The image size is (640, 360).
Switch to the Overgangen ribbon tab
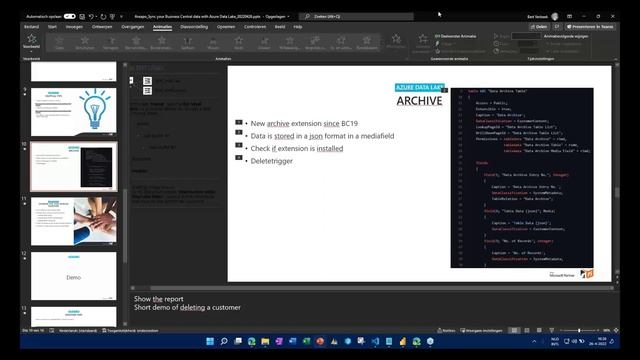133,27
